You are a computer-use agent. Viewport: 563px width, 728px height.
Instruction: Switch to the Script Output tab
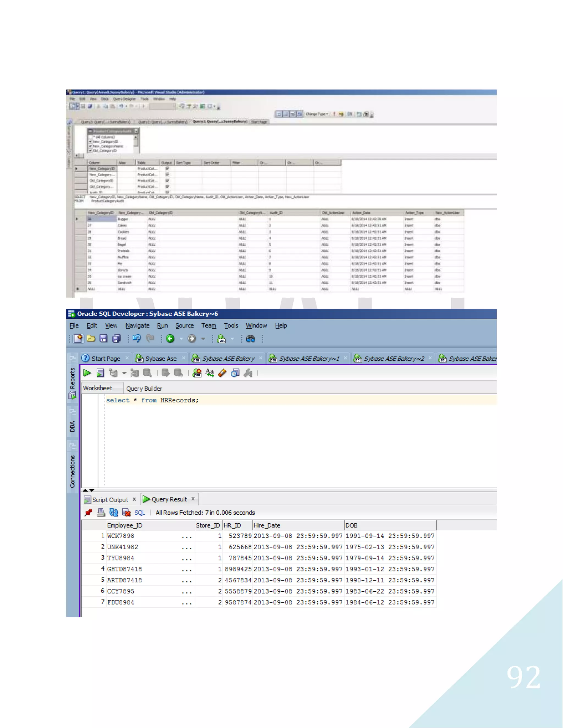tap(110, 500)
